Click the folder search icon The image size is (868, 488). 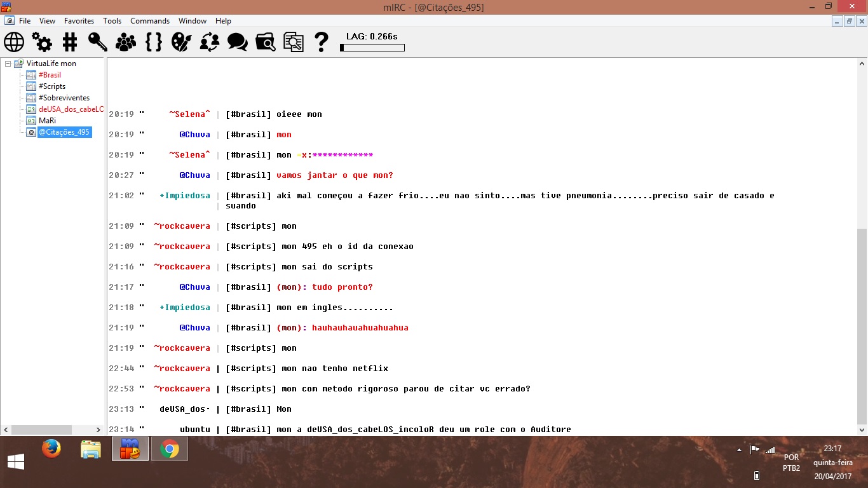266,42
